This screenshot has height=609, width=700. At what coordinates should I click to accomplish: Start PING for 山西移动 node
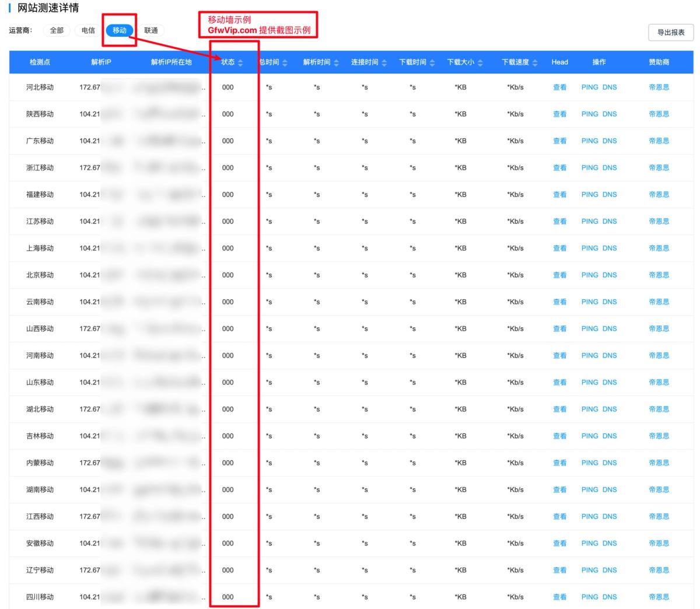click(x=590, y=329)
